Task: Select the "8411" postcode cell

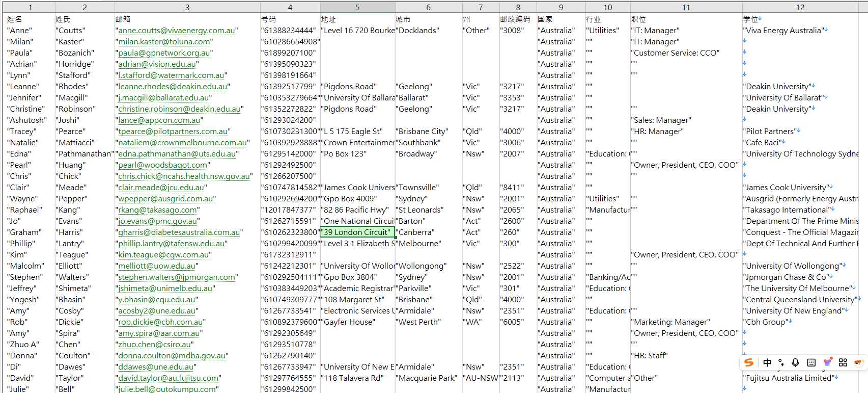Action: tap(518, 188)
